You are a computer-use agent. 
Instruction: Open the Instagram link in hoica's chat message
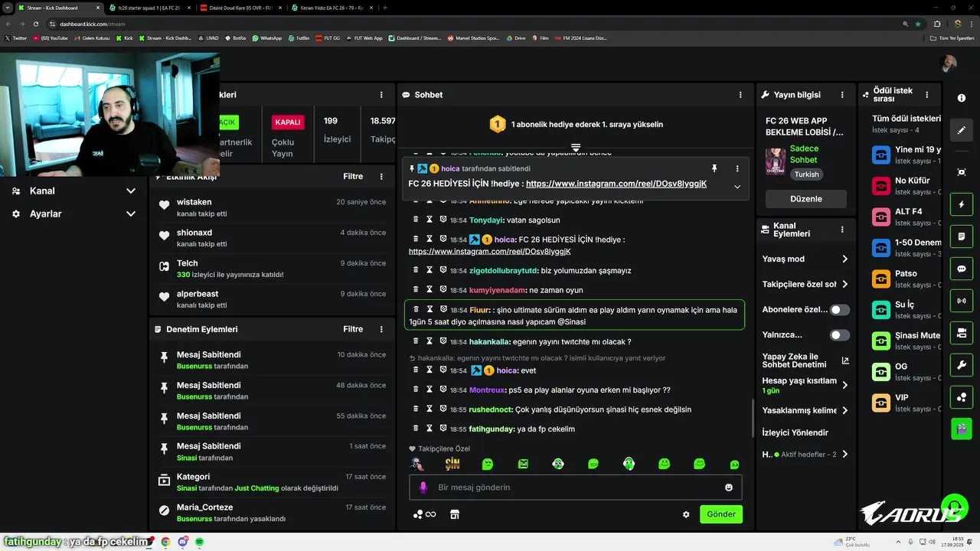click(490, 252)
